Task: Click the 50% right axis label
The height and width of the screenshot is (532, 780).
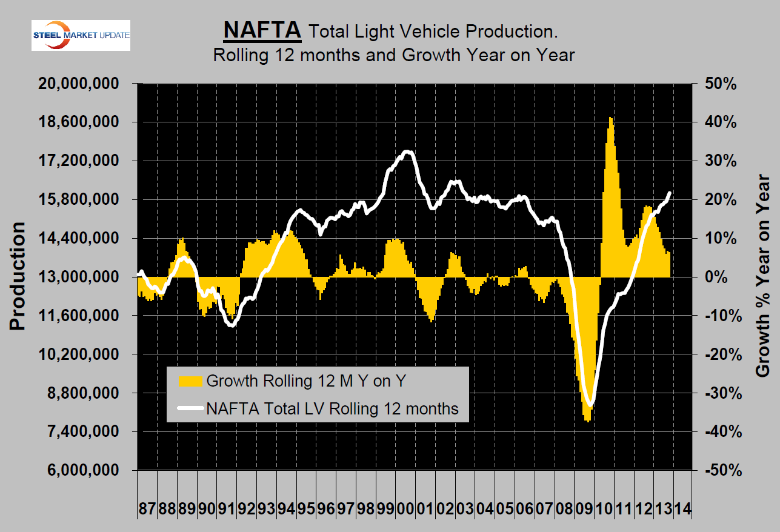Action: [720, 84]
